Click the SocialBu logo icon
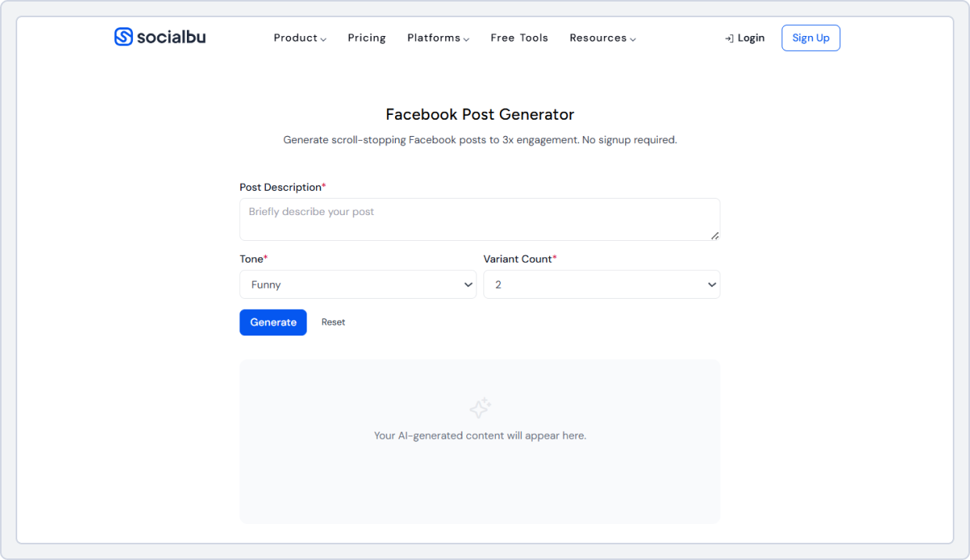Image resolution: width=970 pixels, height=560 pixels. [124, 37]
